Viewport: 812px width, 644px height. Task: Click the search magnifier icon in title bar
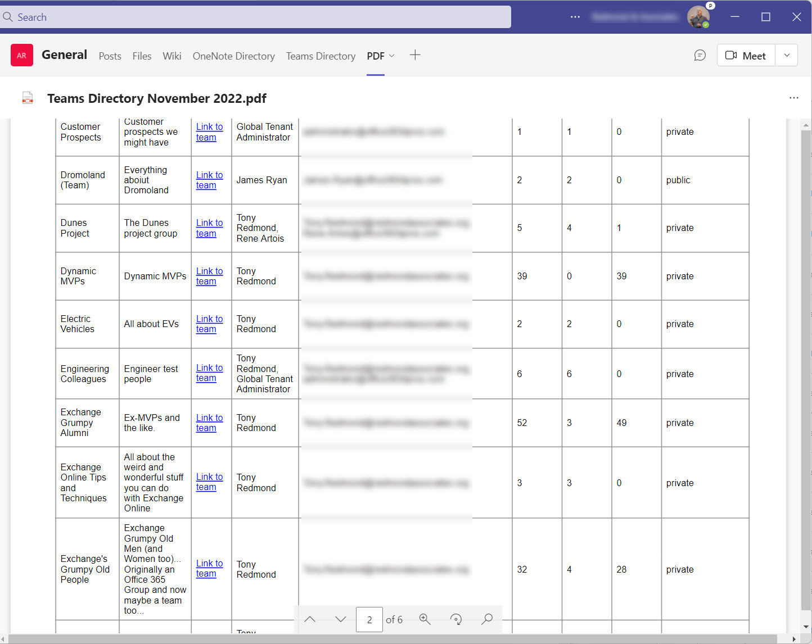[x=8, y=17]
